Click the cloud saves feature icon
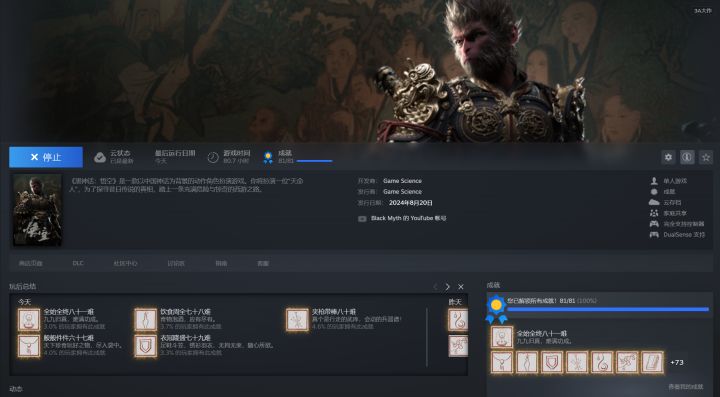720x397 pixels. coord(654,202)
